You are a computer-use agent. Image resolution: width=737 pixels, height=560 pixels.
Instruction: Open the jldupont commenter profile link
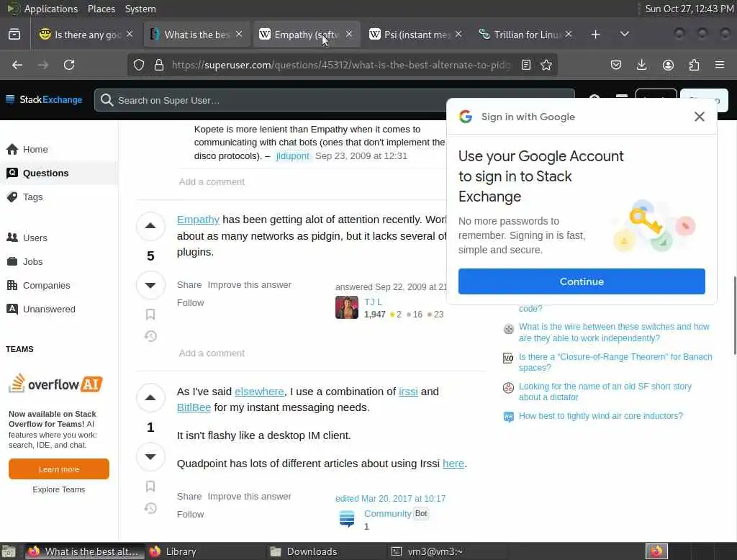(292, 156)
